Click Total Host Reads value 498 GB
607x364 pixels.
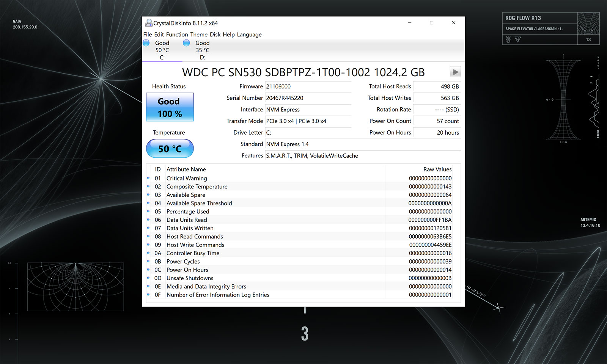[x=437, y=86]
